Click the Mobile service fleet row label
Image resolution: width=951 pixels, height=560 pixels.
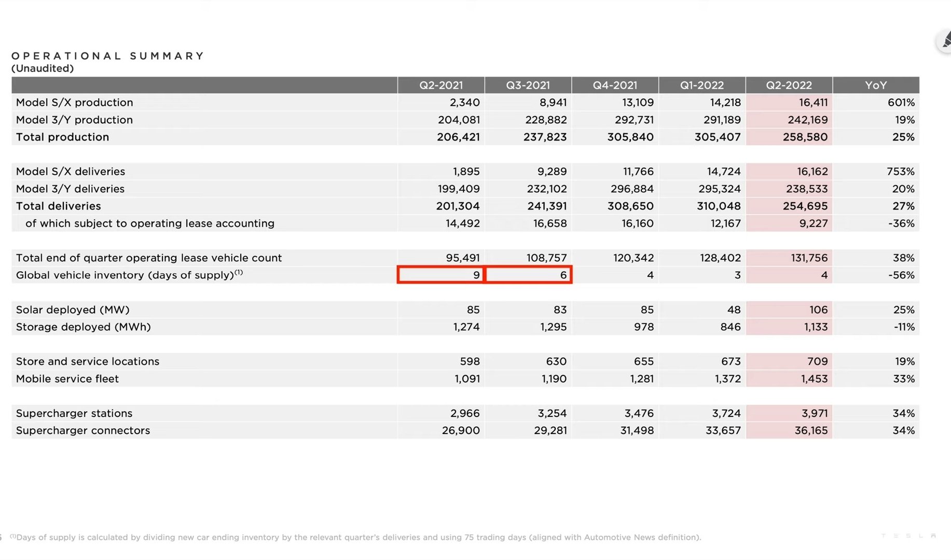tap(67, 379)
